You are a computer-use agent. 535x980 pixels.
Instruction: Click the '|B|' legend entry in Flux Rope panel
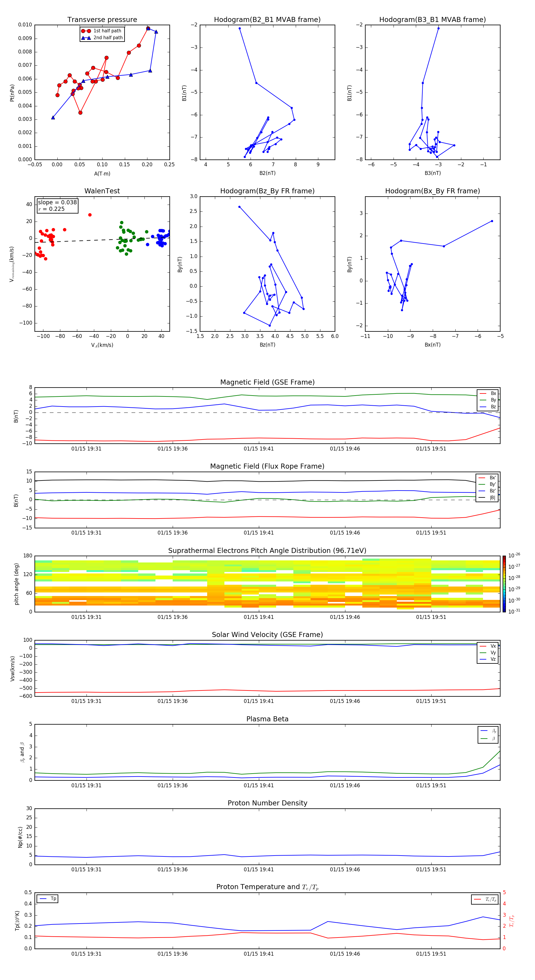[487, 498]
